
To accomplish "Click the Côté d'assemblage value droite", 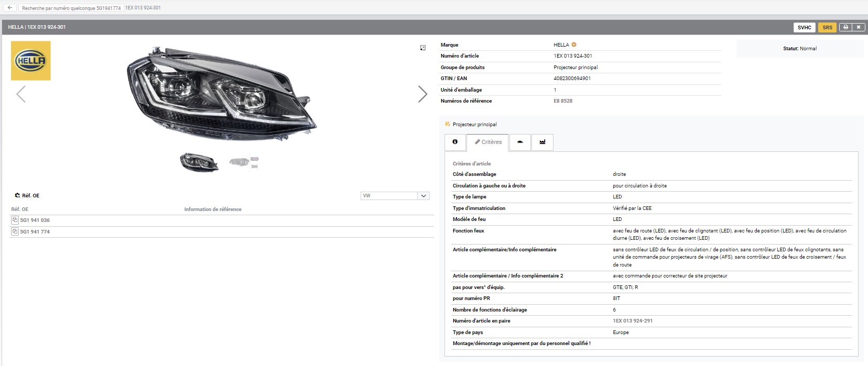I will [x=620, y=174].
